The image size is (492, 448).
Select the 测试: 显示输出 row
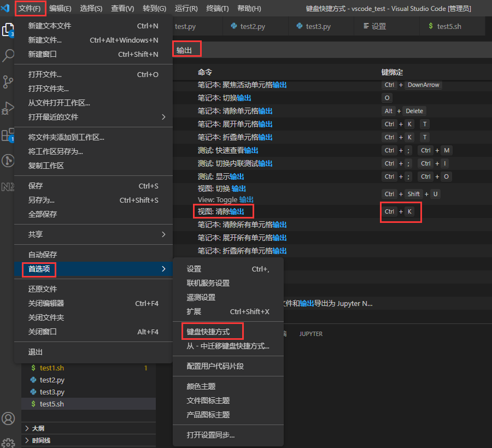(332, 176)
